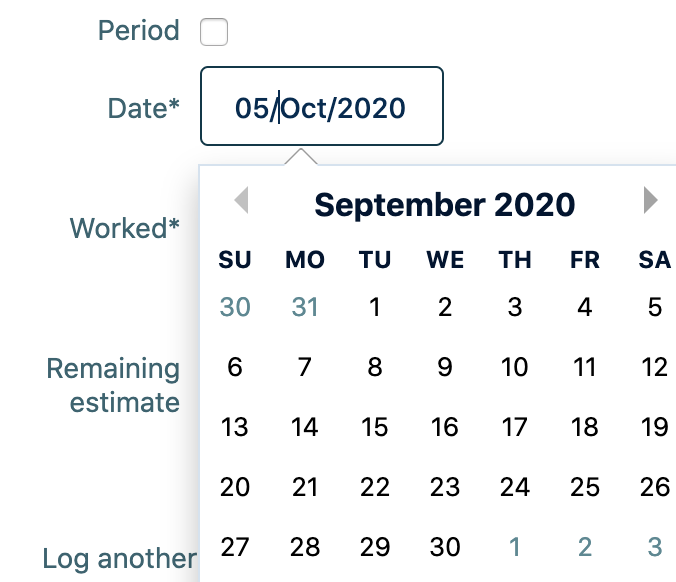The image size is (676, 582).
Task: Choose September 28 in calendar
Action: 305,547
